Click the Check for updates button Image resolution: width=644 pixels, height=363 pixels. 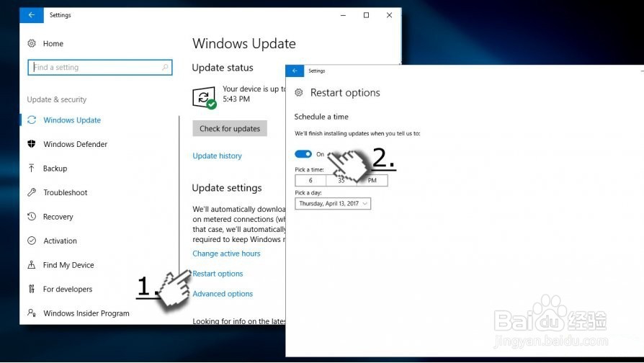(x=230, y=128)
